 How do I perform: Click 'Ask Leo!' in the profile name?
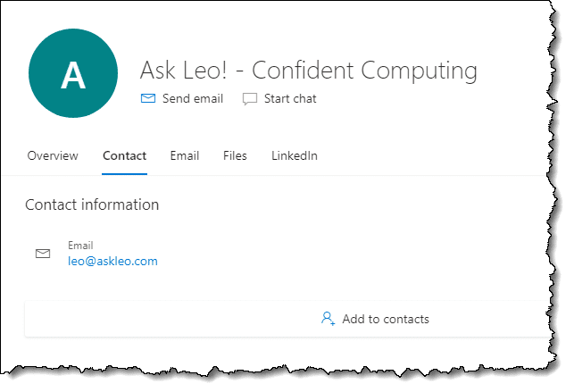pos(183,70)
